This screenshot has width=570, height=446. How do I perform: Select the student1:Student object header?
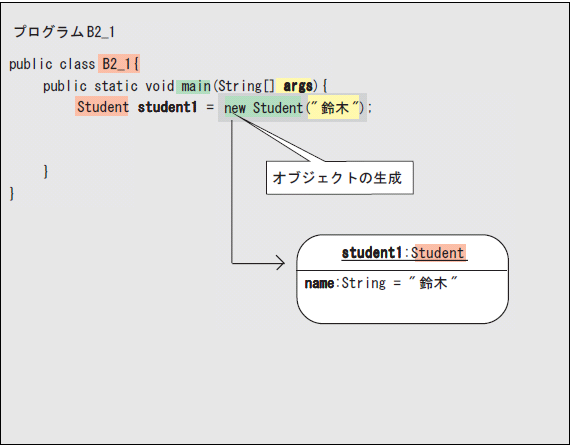[404, 253]
